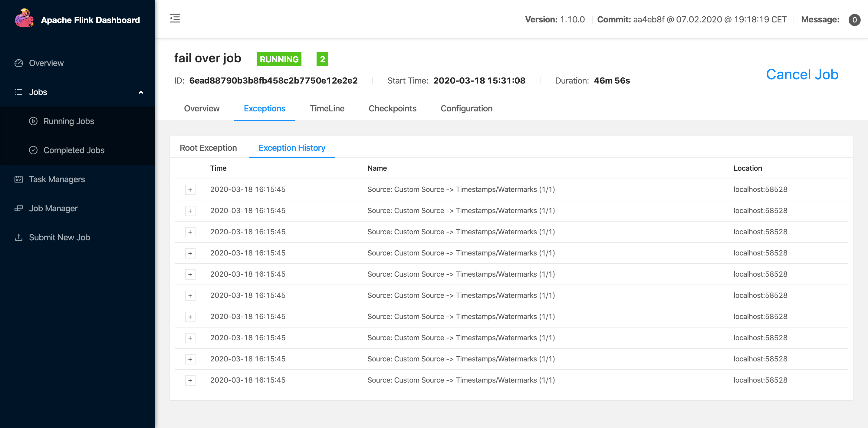The height and width of the screenshot is (428, 868).
Task: Click the Submit New Job upload icon
Action: point(19,237)
